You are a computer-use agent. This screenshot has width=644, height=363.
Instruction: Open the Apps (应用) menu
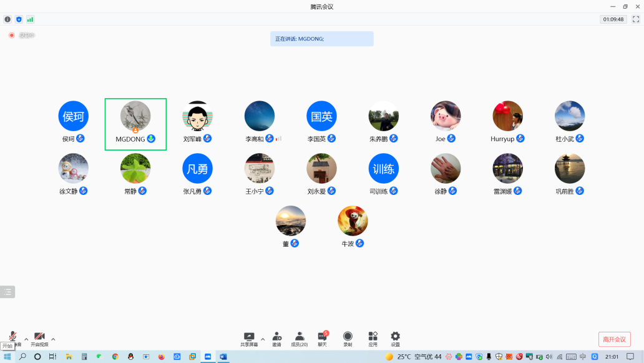coord(373,339)
